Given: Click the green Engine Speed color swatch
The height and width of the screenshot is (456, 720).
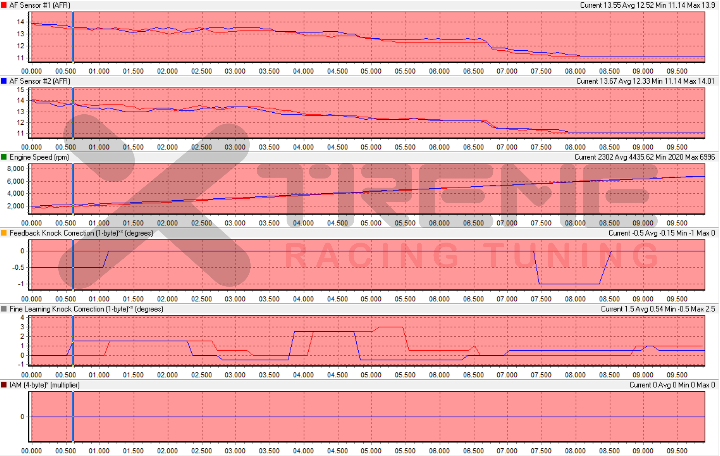Looking at the screenshot, I should tap(4, 157).
